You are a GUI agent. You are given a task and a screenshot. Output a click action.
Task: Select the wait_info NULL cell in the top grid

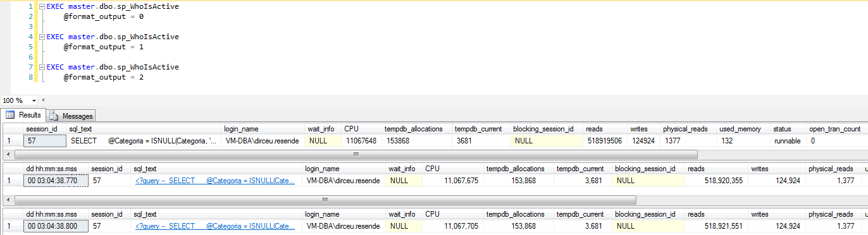point(323,141)
